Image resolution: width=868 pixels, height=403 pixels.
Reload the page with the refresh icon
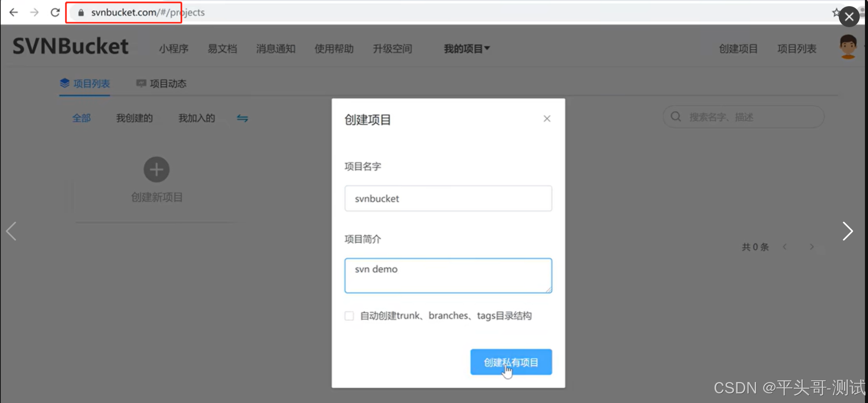(x=55, y=12)
